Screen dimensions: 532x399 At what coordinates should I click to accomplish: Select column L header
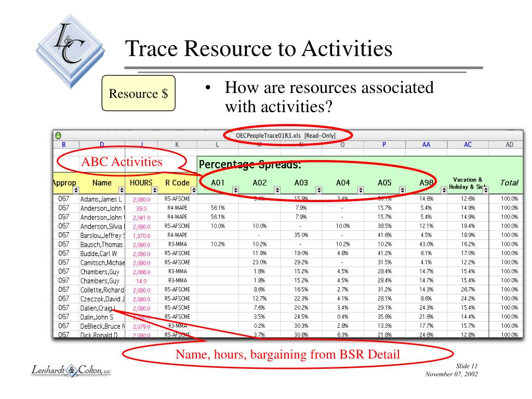[218, 144]
